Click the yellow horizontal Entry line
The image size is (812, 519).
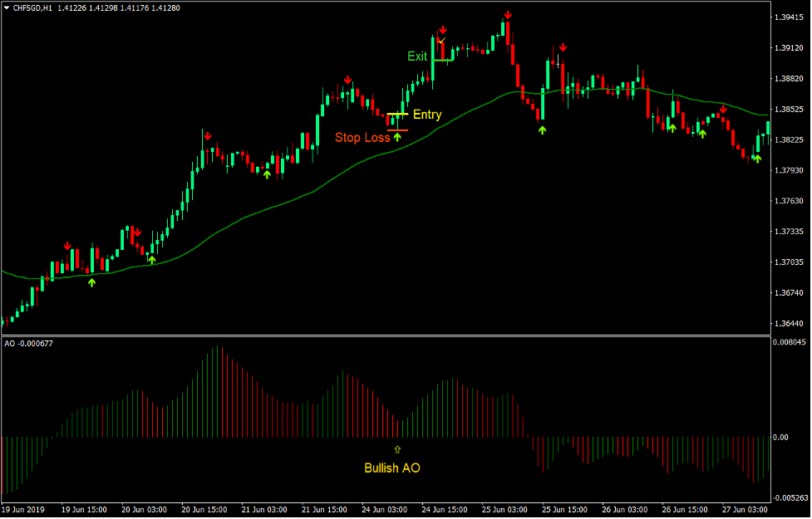click(397, 114)
